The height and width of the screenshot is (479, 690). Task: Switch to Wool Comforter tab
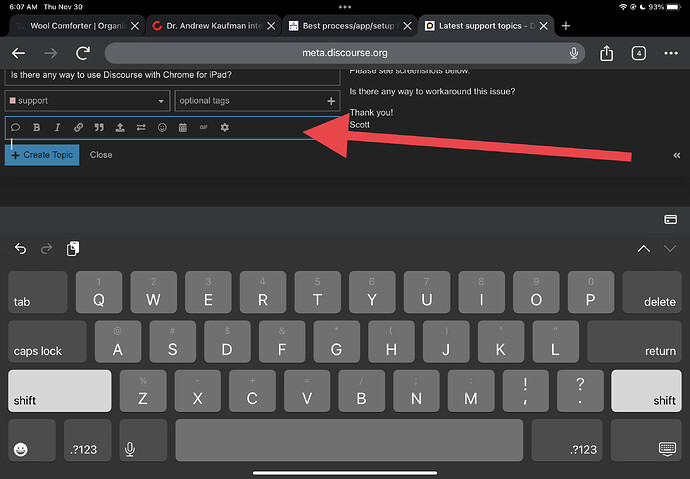[x=77, y=26]
